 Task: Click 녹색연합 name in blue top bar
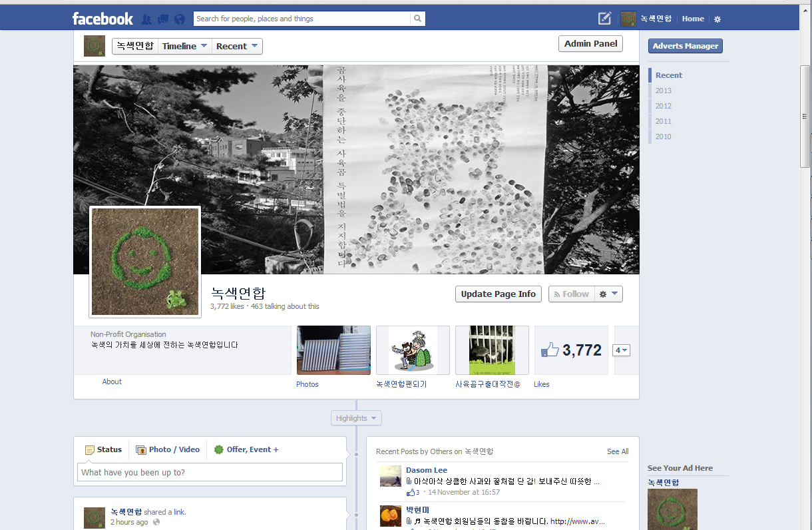click(x=656, y=19)
